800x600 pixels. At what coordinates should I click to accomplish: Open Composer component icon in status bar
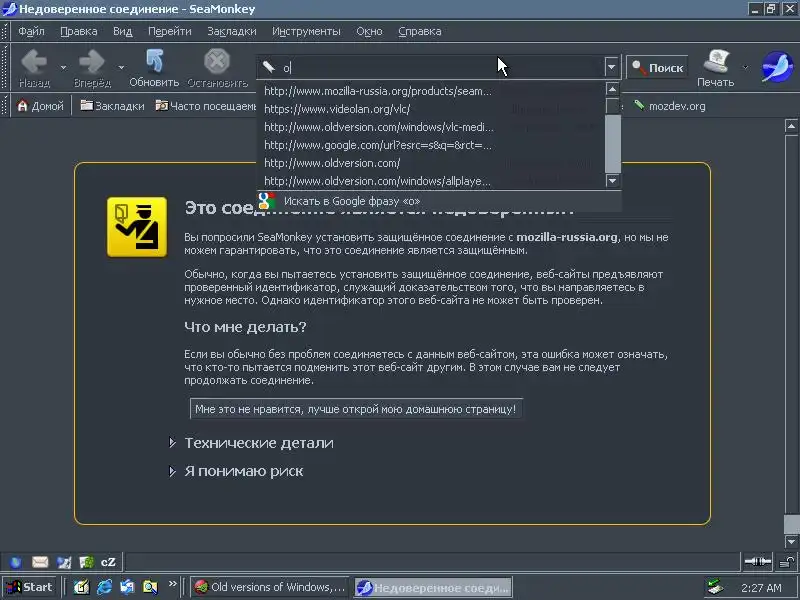point(64,562)
